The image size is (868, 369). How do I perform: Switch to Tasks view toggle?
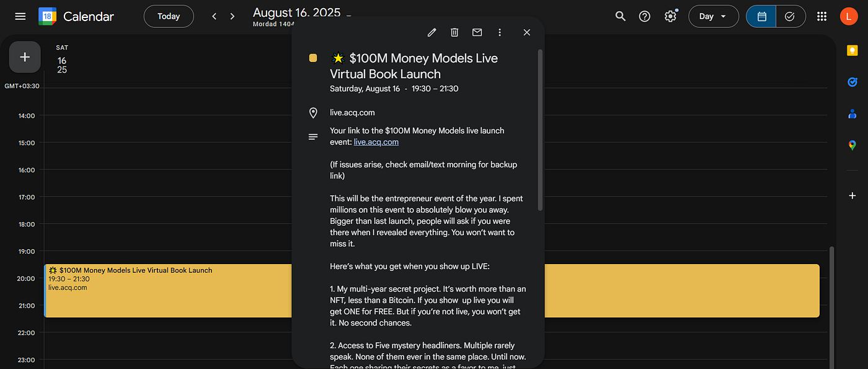point(790,16)
